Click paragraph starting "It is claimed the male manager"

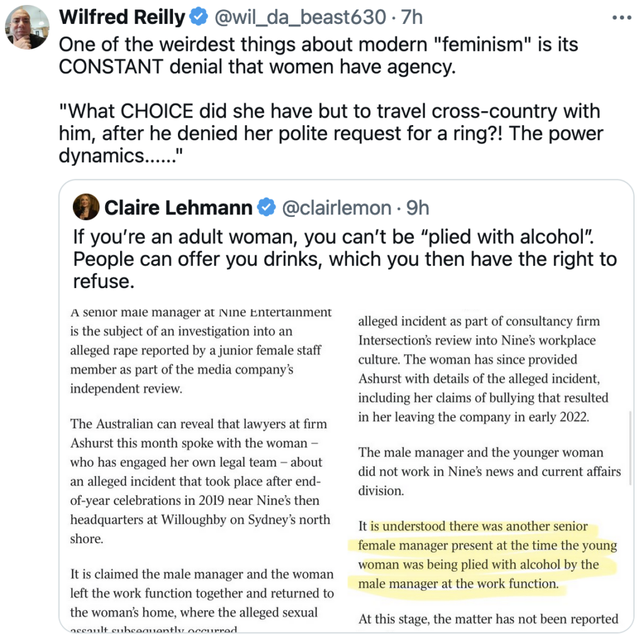(202, 593)
